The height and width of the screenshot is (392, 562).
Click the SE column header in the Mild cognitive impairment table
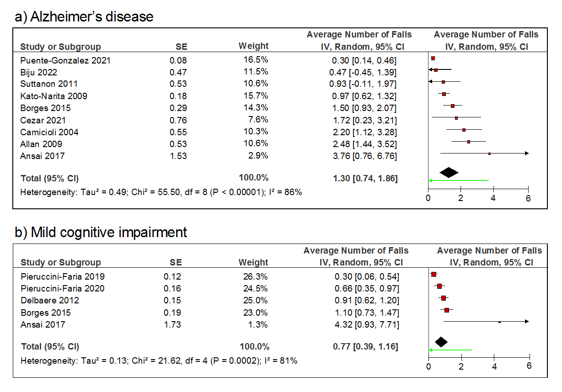pos(176,262)
